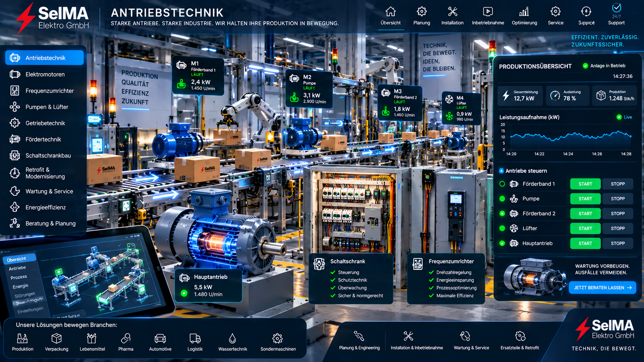
Task: Click the Anlage in Betrieb status dot
Action: pos(585,66)
